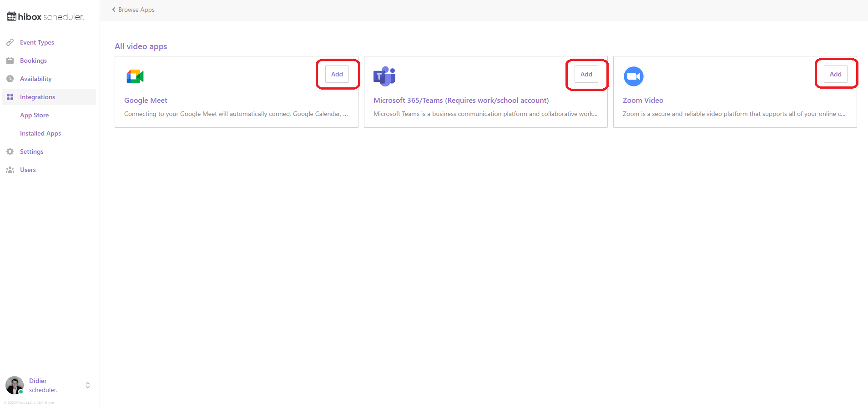Screen dimensions: 868x408
Task: Click the Settings gear icon
Action: coord(10,151)
